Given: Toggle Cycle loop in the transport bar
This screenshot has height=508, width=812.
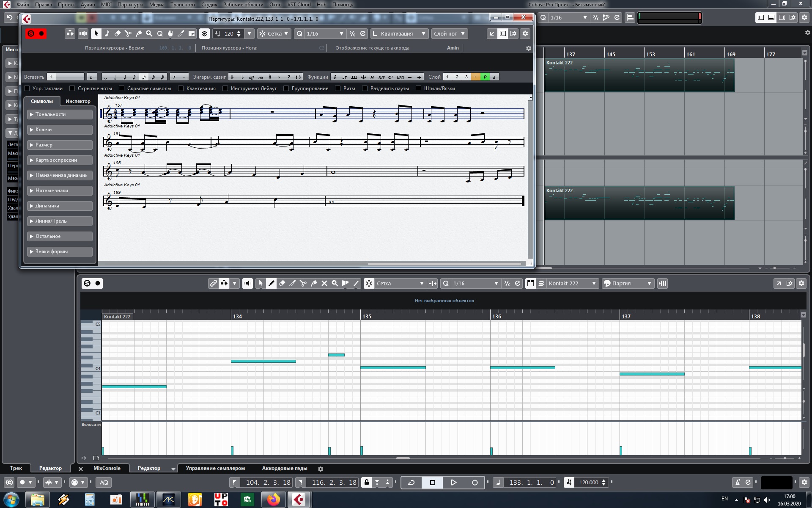Looking at the screenshot, I should (411, 482).
